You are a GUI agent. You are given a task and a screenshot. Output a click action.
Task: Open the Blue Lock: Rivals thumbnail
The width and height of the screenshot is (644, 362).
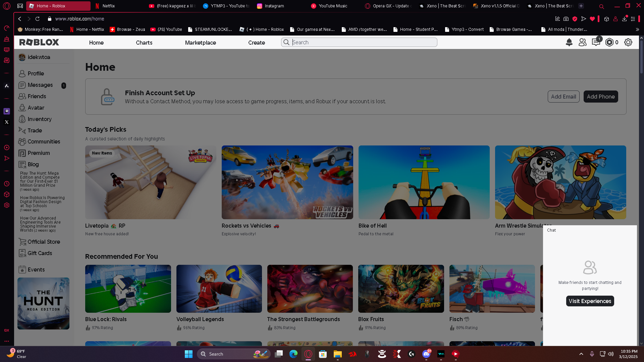128,289
